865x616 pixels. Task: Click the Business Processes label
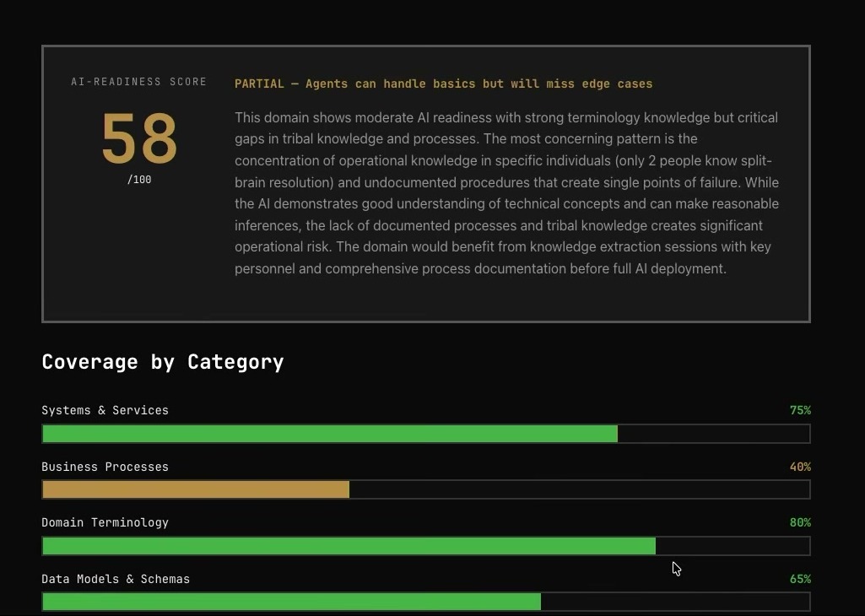[x=105, y=467]
